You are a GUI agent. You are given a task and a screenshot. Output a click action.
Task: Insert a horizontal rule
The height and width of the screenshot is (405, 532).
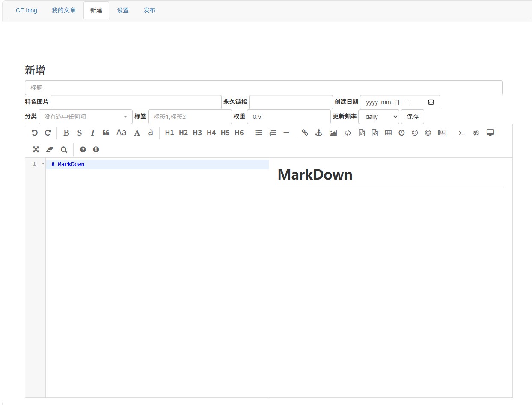(x=286, y=133)
